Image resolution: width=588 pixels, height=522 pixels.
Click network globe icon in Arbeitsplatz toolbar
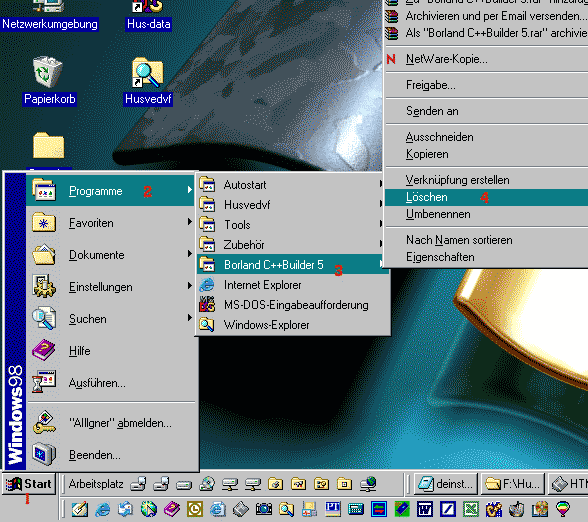click(368, 484)
